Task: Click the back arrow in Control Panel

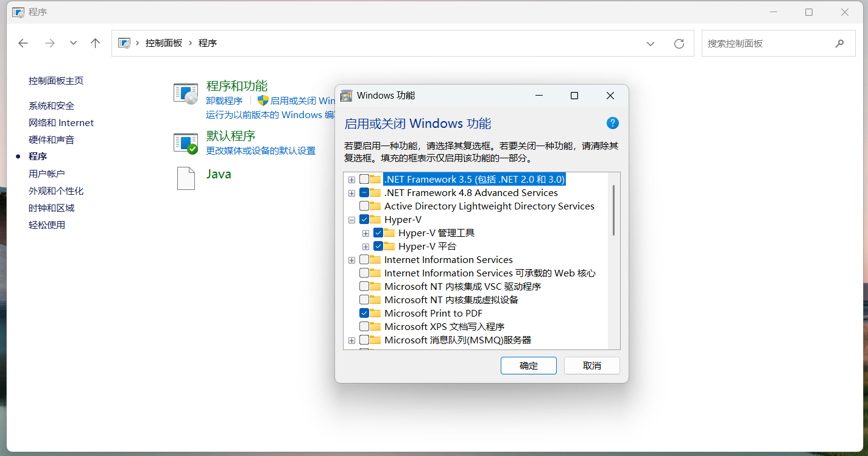Action: 23,43
